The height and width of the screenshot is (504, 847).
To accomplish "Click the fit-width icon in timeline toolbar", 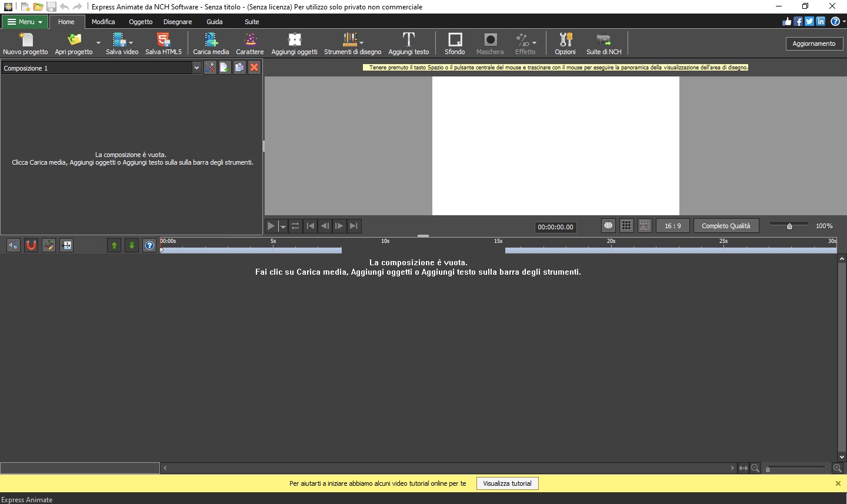I will point(66,245).
